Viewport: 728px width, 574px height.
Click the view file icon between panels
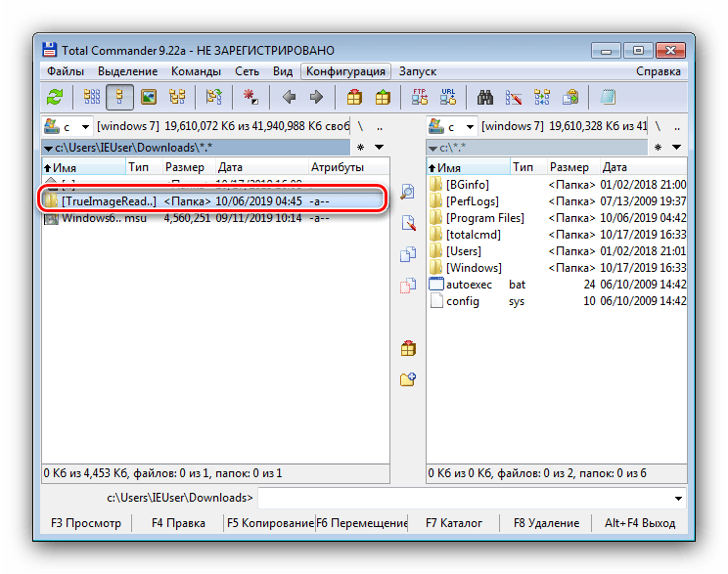407,192
